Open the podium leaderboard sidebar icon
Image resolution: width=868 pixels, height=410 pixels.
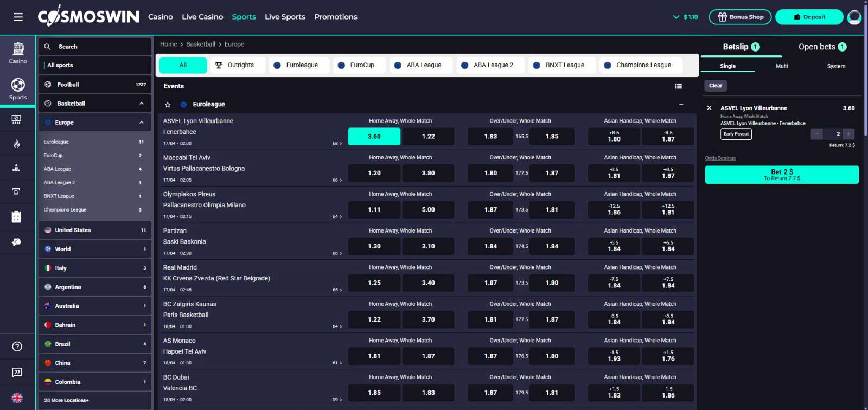(x=16, y=168)
